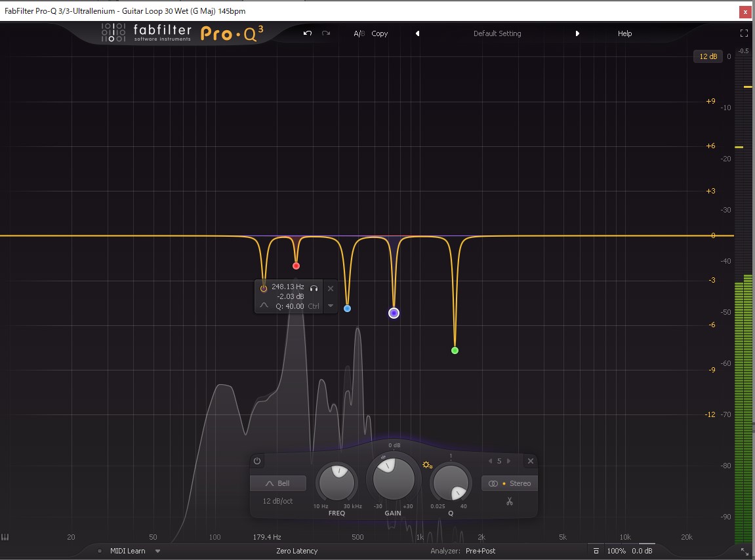Click the 0.0 dB output gain value
The width and height of the screenshot is (755, 560).
pos(642,551)
